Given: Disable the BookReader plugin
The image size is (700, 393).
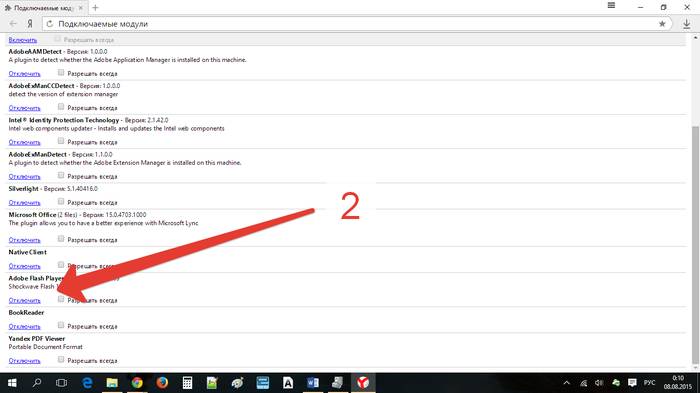Looking at the screenshot, I should pyautogui.click(x=25, y=326).
